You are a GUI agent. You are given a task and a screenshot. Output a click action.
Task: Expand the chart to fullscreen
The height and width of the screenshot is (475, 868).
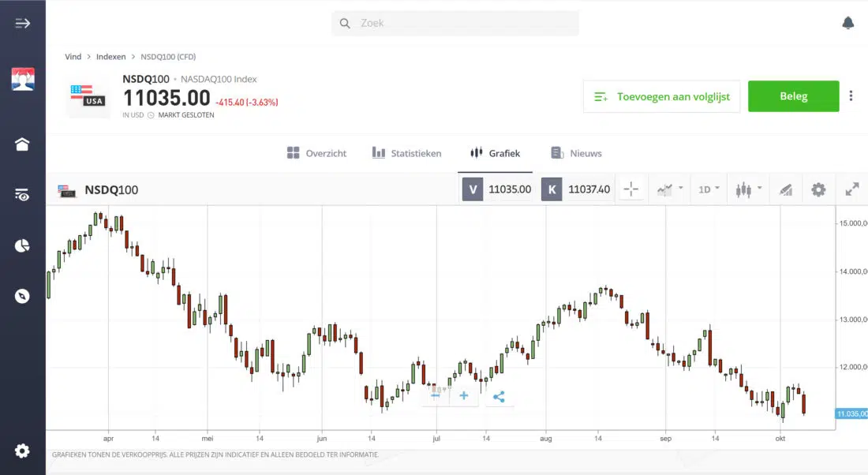(851, 189)
